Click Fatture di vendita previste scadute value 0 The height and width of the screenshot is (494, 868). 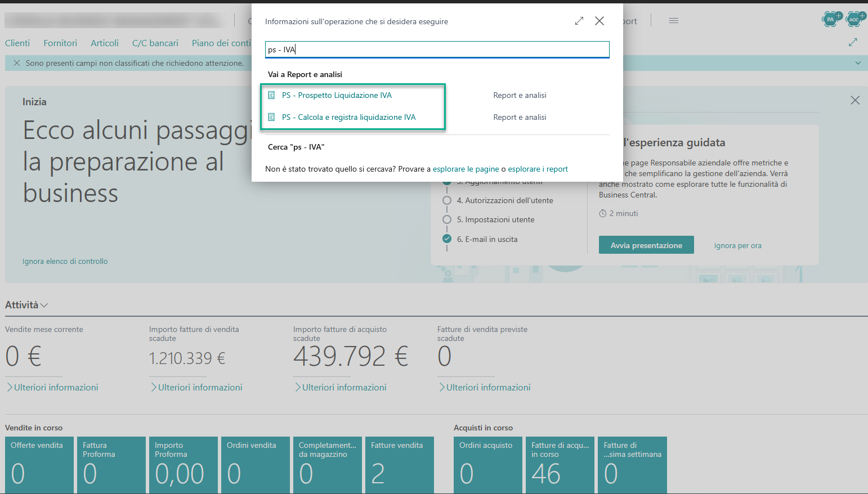click(x=445, y=356)
